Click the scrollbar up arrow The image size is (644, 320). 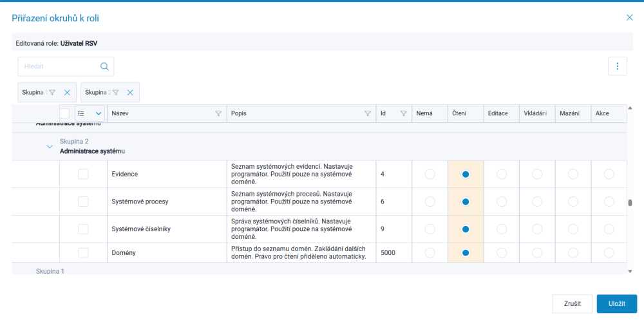[630, 108]
